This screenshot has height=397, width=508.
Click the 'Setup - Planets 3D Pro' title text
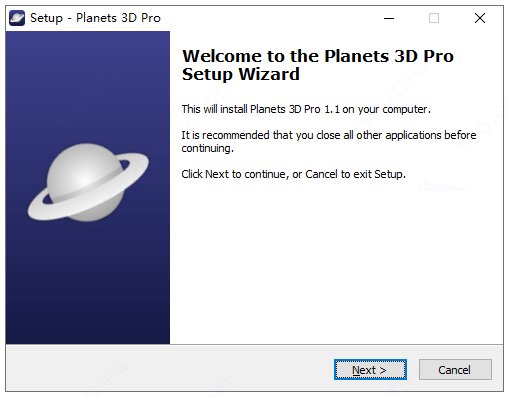(x=95, y=18)
